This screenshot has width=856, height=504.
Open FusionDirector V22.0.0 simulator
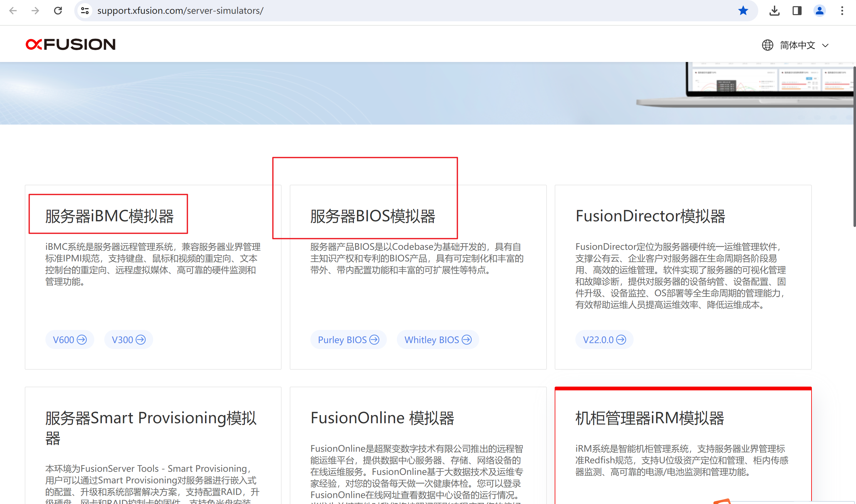click(x=604, y=340)
